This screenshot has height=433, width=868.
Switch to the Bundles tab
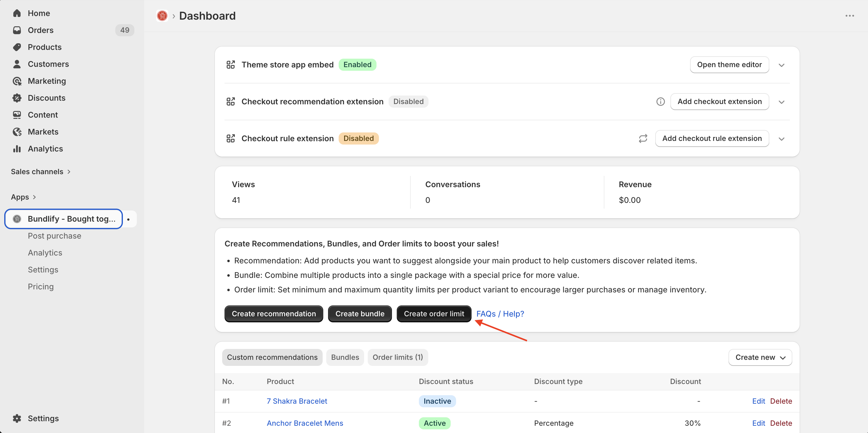[345, 357]
